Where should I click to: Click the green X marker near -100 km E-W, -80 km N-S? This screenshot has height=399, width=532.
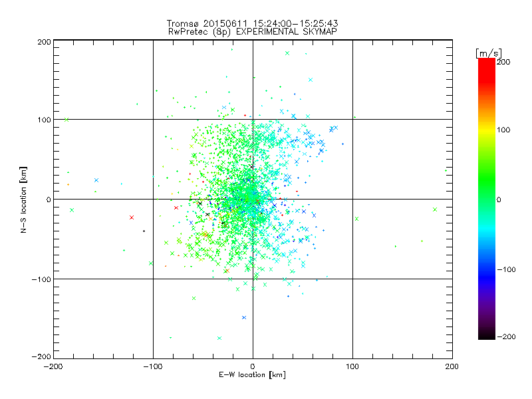pos(151,263)
